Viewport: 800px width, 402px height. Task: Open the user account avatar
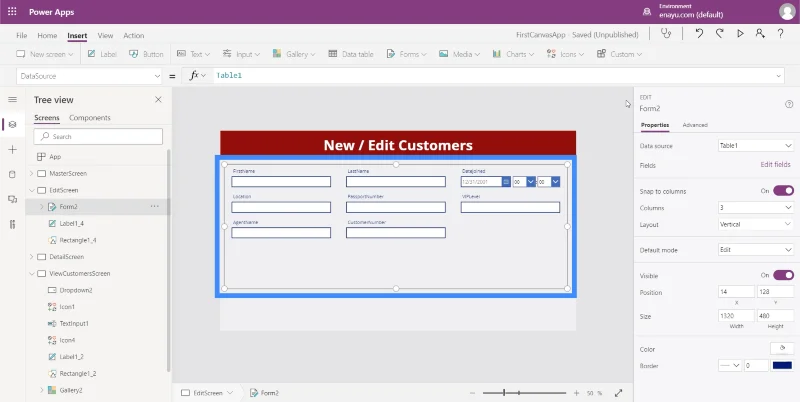(787, 12)
